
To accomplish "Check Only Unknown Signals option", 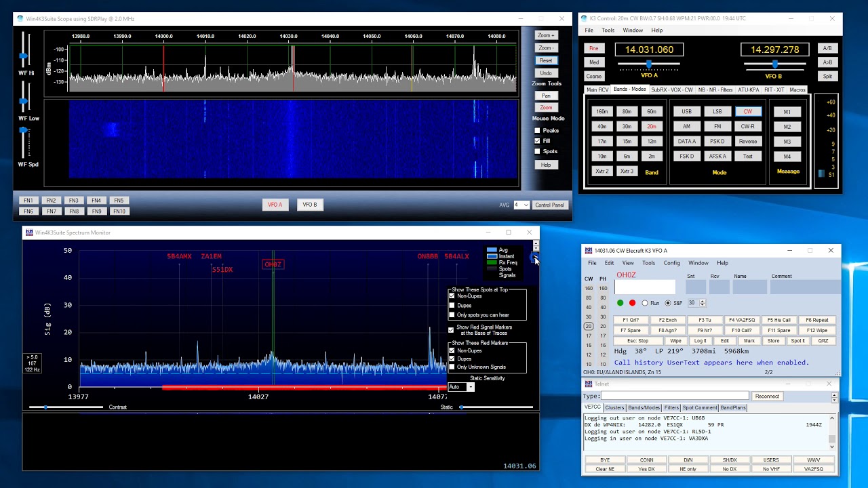I will [452, 367].
